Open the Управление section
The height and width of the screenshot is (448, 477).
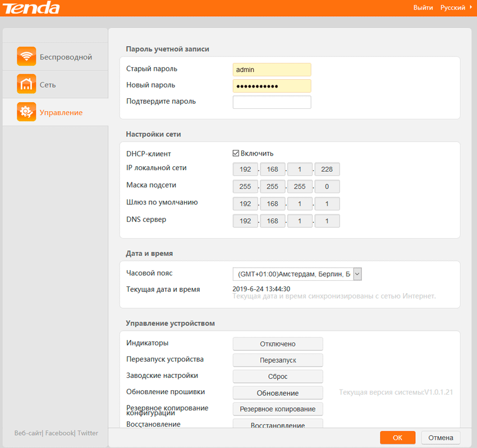click(x=56, y=112)
